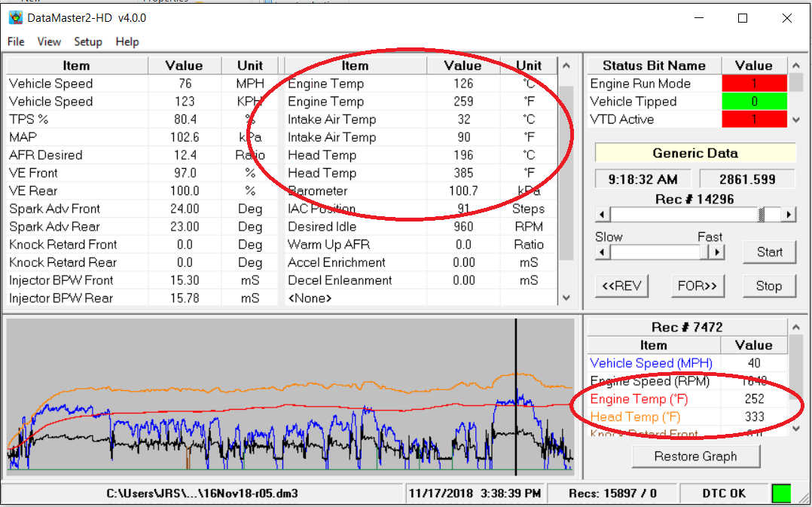Click the <<REV reverse button
812x507 pixels.
coord(621,286)
